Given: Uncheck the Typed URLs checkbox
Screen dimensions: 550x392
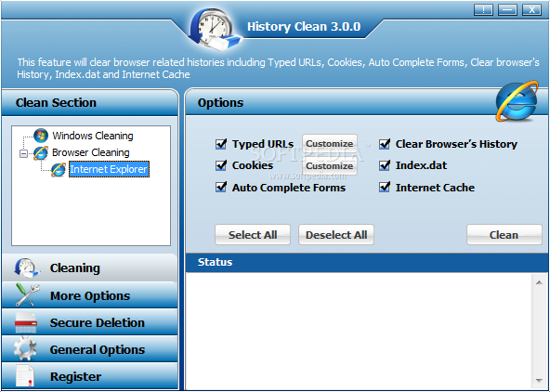Looking at the screenshot, I should coord(221,144).
